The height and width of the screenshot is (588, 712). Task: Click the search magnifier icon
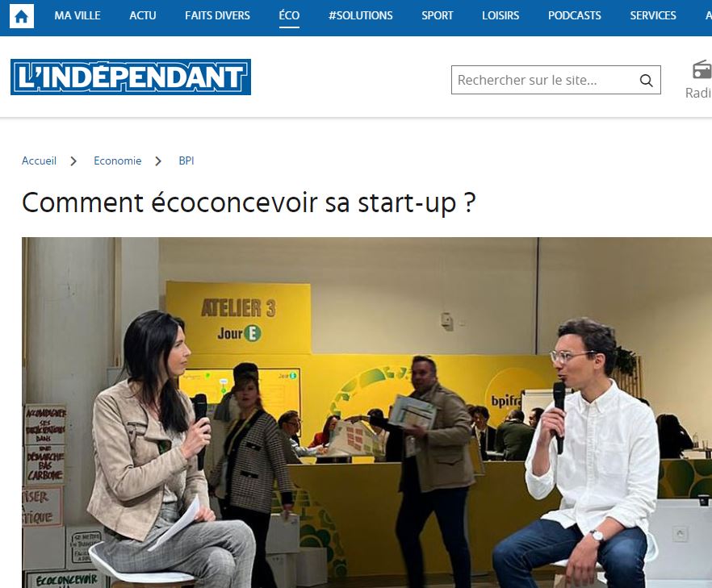coord(646,81)
